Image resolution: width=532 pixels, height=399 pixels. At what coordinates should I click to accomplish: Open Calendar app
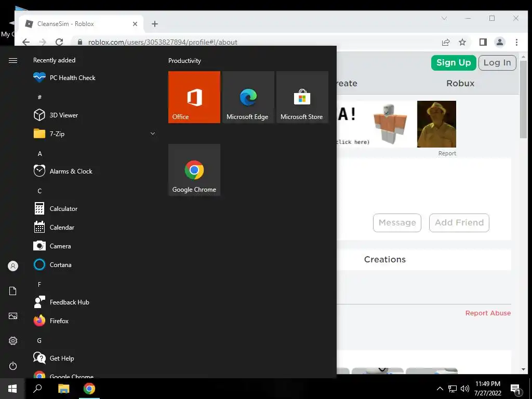[94, 228]
